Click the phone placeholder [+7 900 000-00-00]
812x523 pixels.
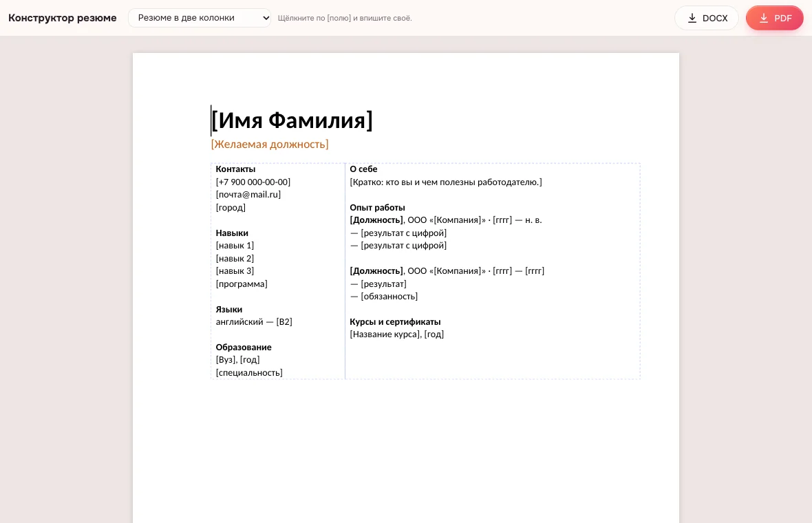[x=253, y=182]
